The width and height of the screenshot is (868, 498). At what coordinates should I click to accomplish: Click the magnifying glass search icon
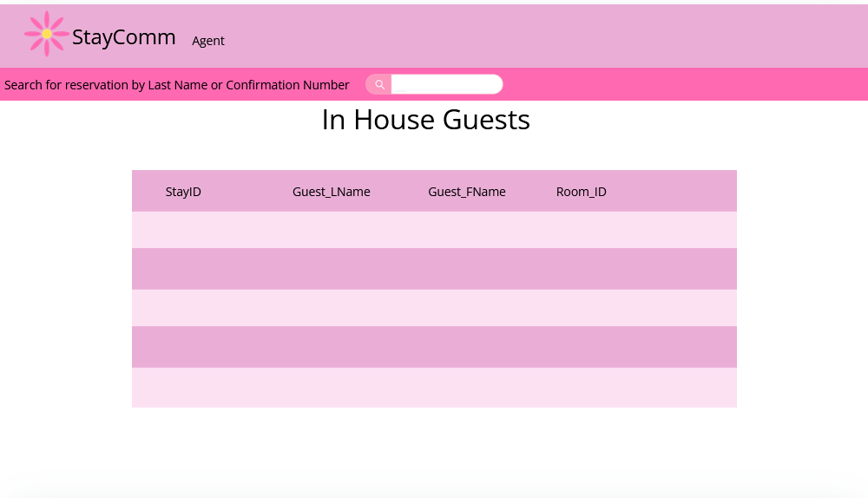(x=379, y=84)
